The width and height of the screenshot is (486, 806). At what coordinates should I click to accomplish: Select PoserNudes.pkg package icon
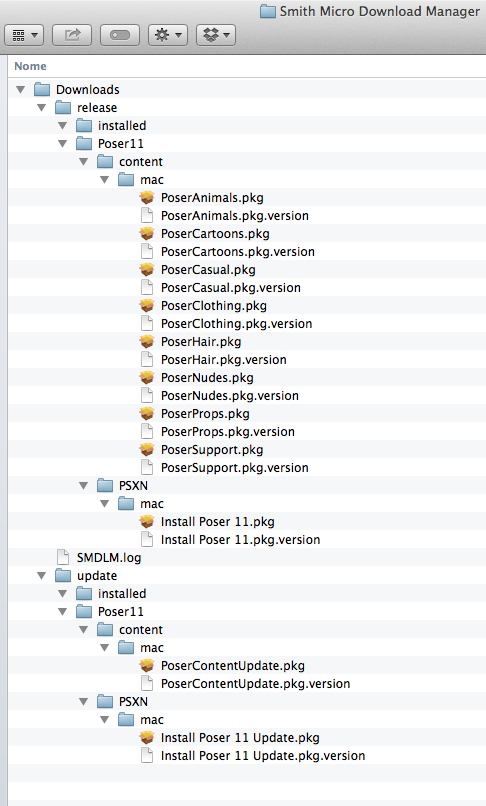coord(147,377)
